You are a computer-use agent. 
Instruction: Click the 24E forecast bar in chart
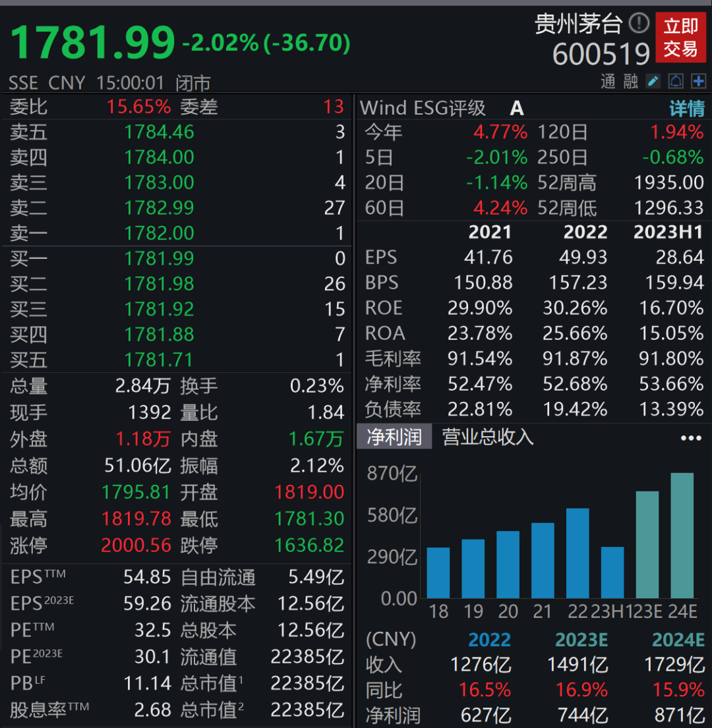682,536
